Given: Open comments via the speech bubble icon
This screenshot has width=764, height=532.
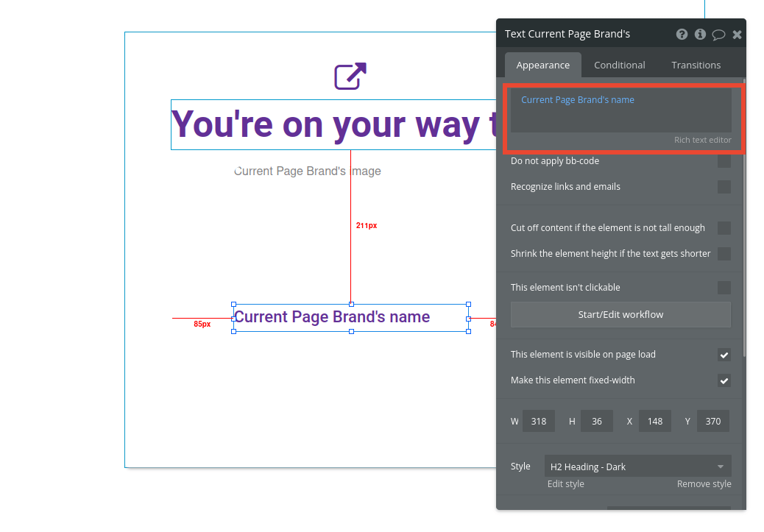Looking at the screenshot, I should tap(718, 34).
